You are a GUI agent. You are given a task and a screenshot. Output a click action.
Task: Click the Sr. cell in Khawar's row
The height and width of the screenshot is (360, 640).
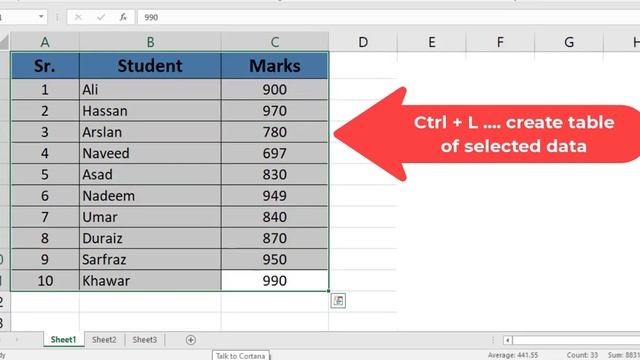coord(45,280)
